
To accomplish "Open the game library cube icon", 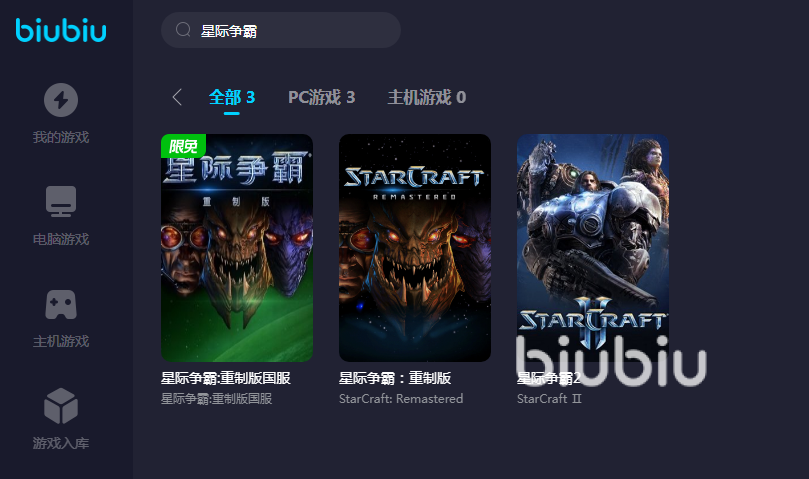I will pyautogui.click(x=61, y=406).
